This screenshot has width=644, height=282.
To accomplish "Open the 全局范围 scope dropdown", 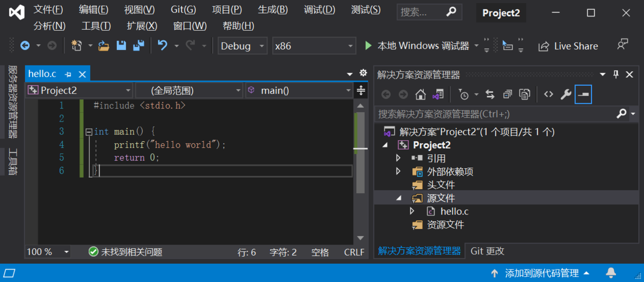I will [x=189, y=90].
